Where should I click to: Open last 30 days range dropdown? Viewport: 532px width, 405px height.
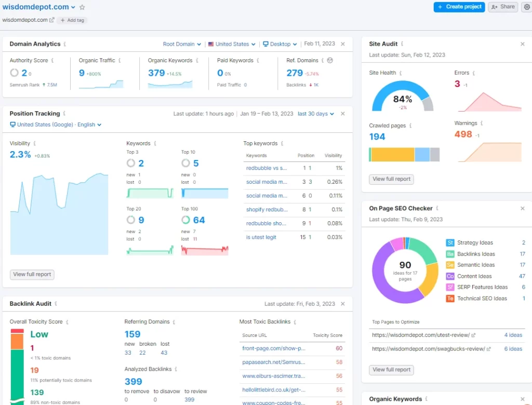pos(316,114)
